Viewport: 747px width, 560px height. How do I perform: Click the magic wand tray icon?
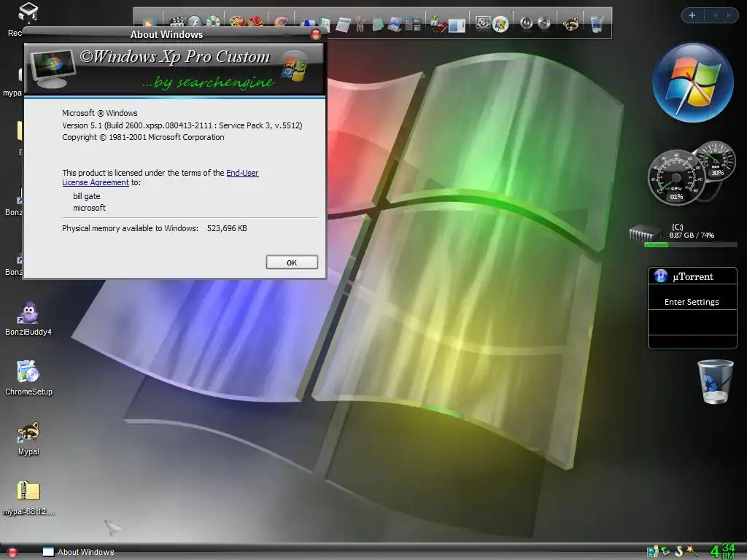(x=692, y=551)
